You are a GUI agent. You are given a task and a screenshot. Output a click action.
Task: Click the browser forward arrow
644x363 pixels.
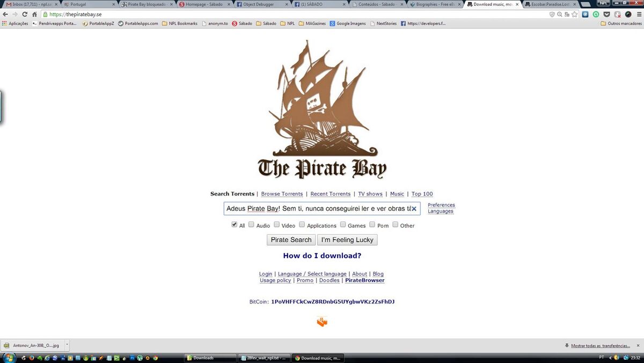point(15,14)
